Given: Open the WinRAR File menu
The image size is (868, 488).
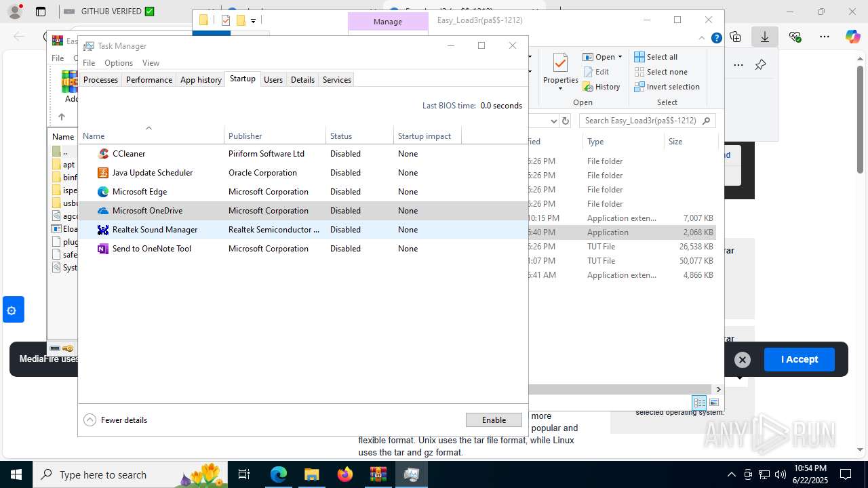Looking at the screenshot, I should pyautogui.click(x=58, y=58).
